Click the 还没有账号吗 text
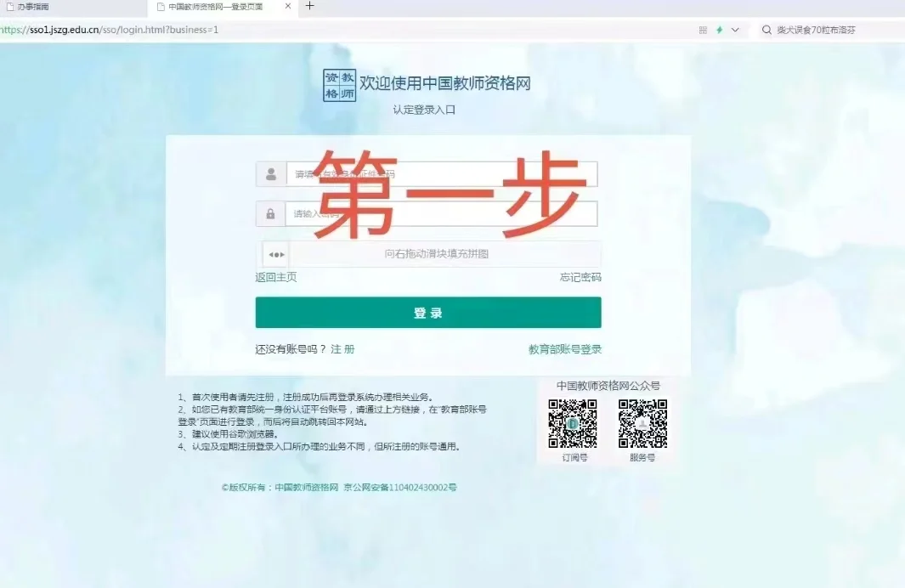 click(x=291, y=350)
